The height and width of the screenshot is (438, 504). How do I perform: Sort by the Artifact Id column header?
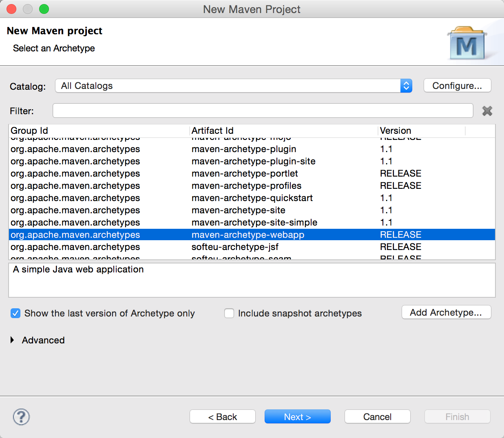[284, 131]
